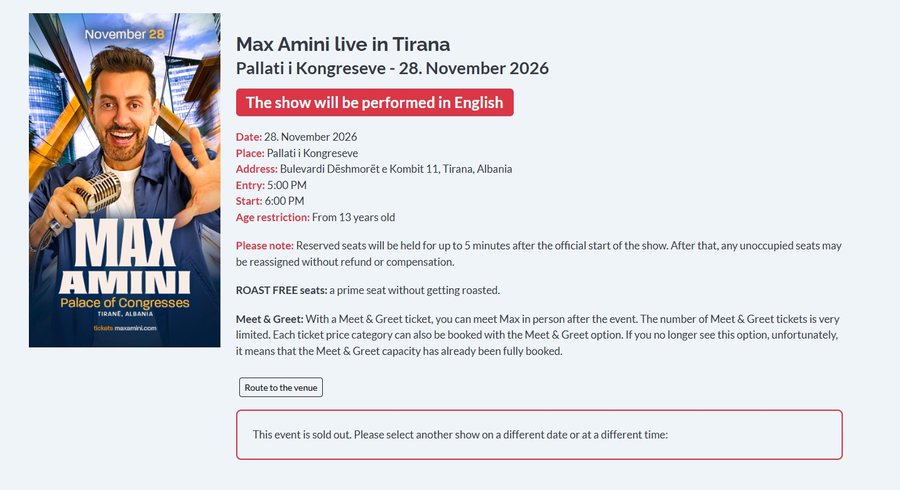
Task: Click the sold out notice box
Action: tap(539, 434)
